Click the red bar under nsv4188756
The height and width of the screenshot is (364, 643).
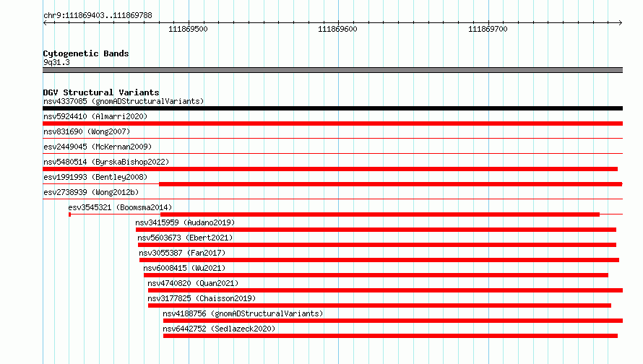pos(393,321)
